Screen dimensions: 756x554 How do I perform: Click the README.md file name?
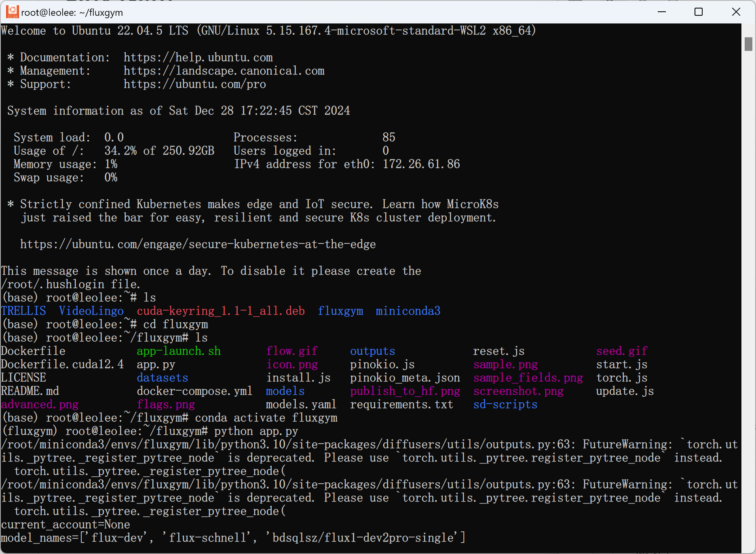pyautogui.click(x=30, y=391)
